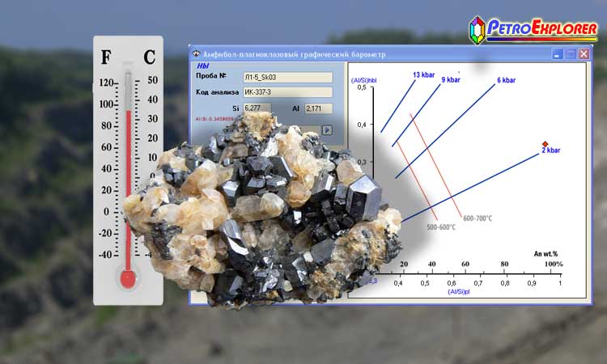Viewport: 607px width, 364px height.
Task: Click the red Al/Si ratio readout text
Action: tap(214, 119)
